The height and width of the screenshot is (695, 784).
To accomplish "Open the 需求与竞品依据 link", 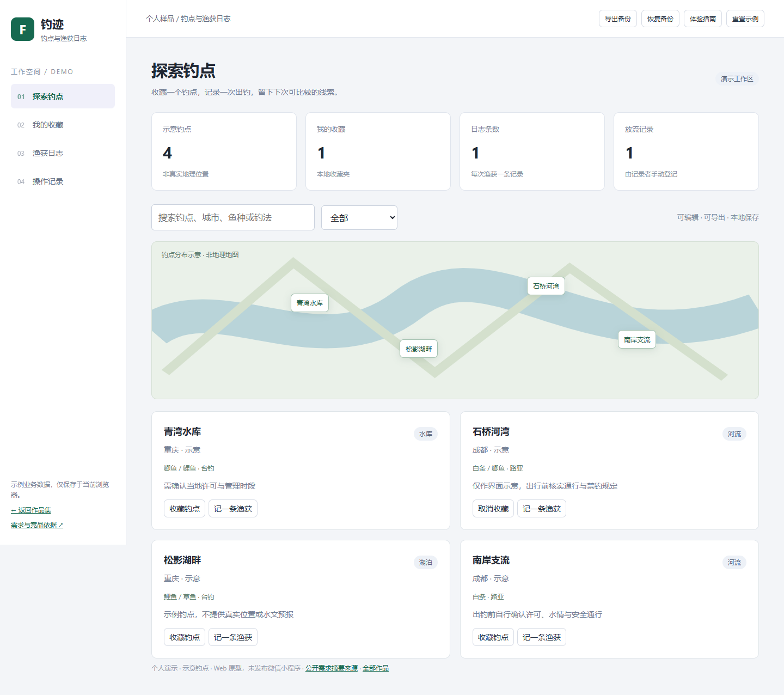I will point(37,525).
